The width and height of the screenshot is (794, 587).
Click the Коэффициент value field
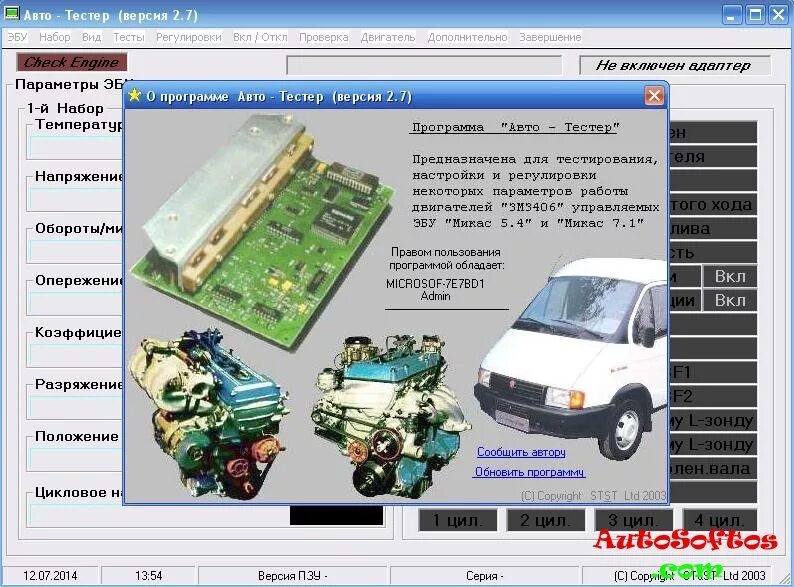pos(76,355)
